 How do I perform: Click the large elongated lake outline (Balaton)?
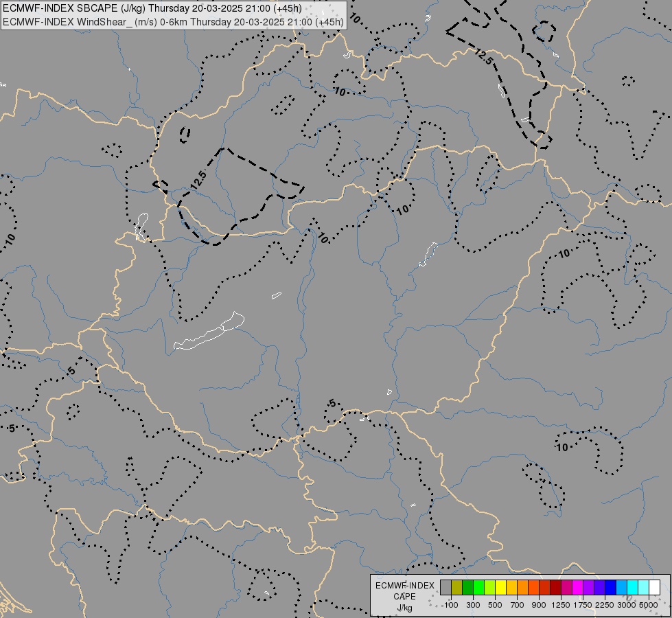[x=209, y=331]
